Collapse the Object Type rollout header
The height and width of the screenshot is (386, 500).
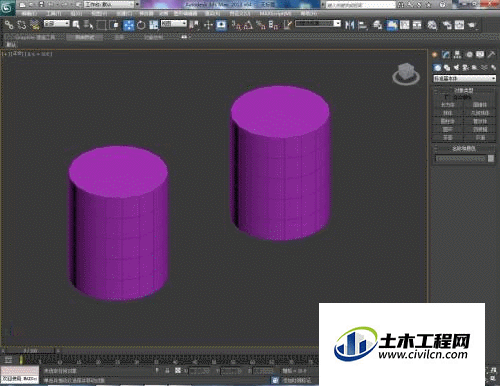464,90
